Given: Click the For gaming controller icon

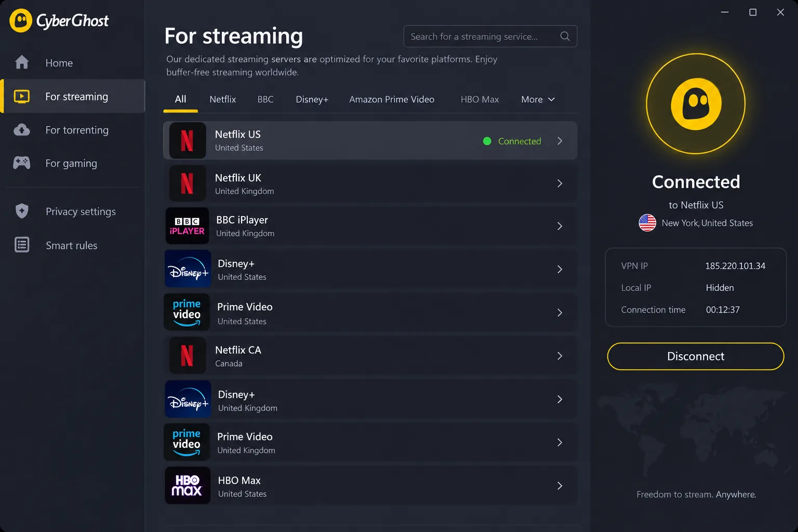Looking at the screenshot, I should pos(22,163).
